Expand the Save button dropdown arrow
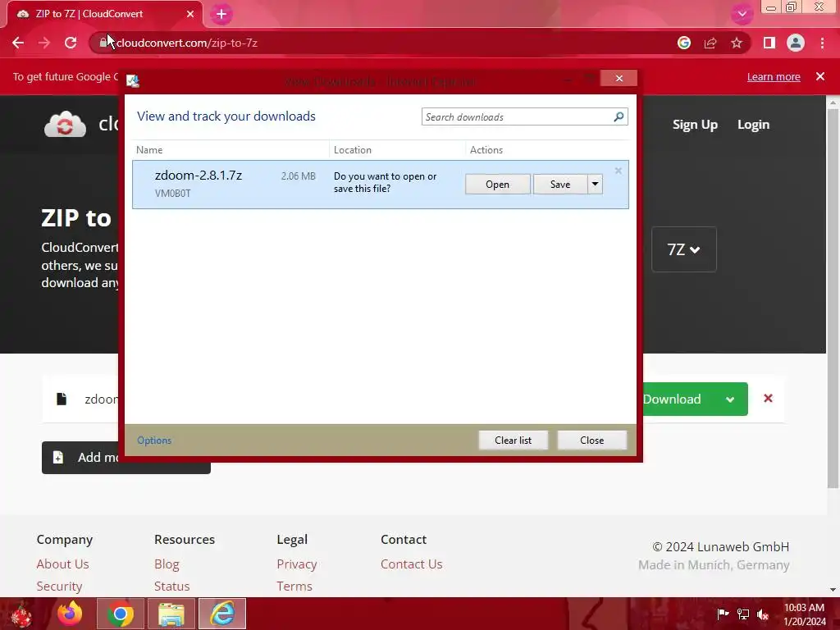Screen dimensions: 840x630 point(595,185)
